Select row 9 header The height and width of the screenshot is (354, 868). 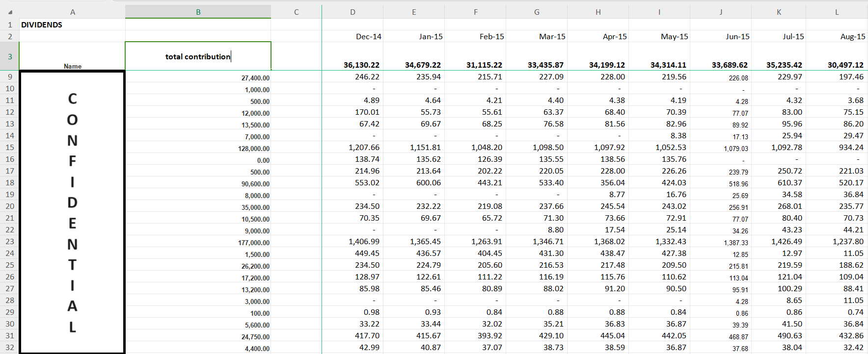(10, 76)
